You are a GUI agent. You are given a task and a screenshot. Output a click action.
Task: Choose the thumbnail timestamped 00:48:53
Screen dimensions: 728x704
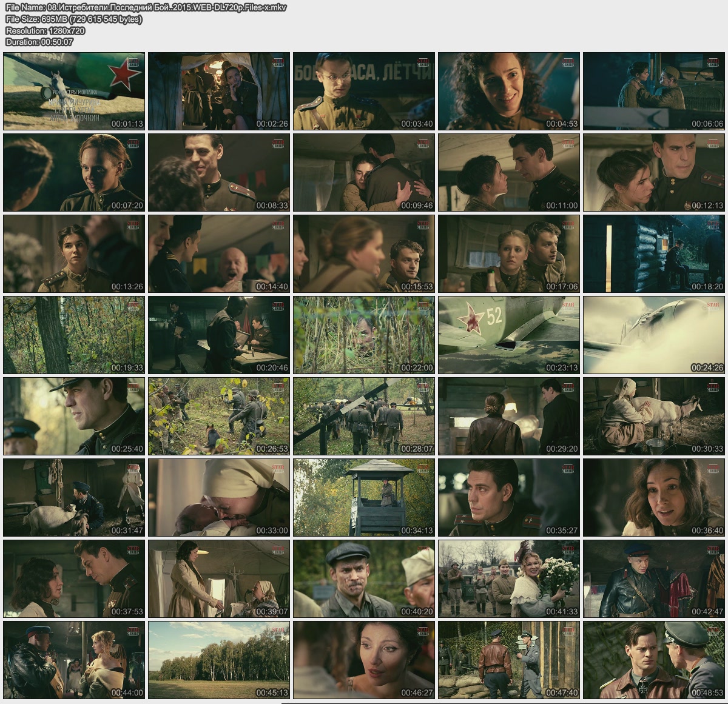pyautogui.click(x=654, y=660)
